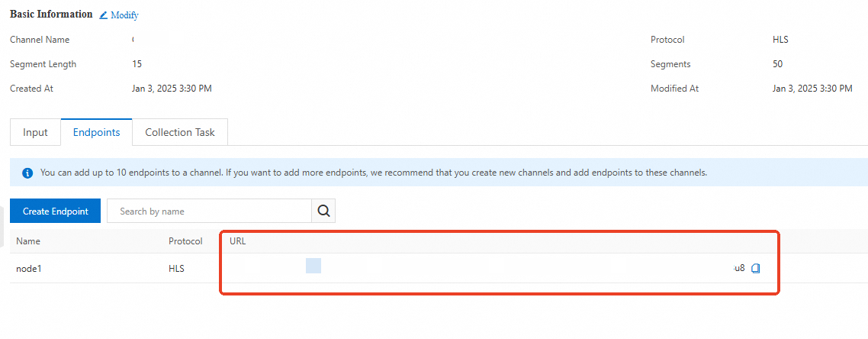Click the Segments value 50
The width and height of the screenshot is (868, 339).
(778, 63)
